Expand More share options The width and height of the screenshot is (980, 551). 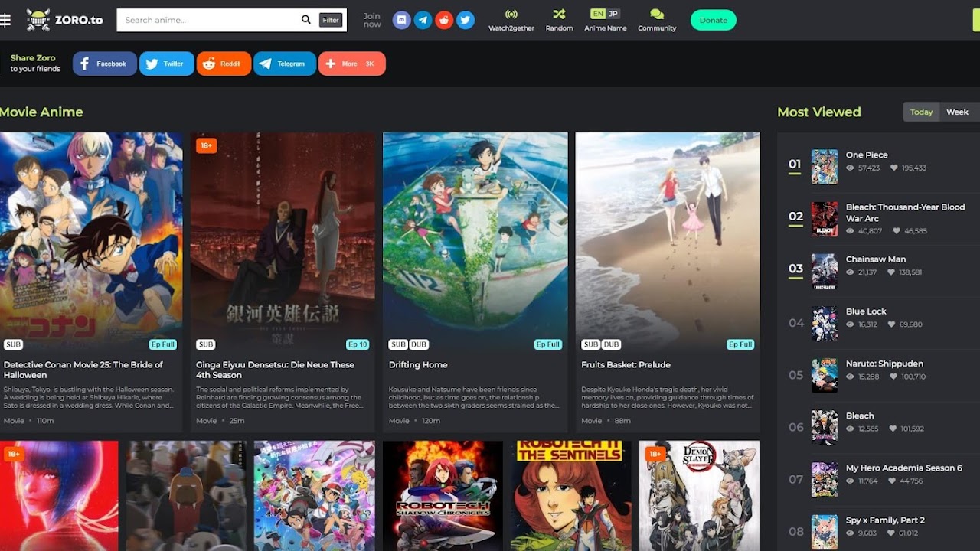pos(352,64)
